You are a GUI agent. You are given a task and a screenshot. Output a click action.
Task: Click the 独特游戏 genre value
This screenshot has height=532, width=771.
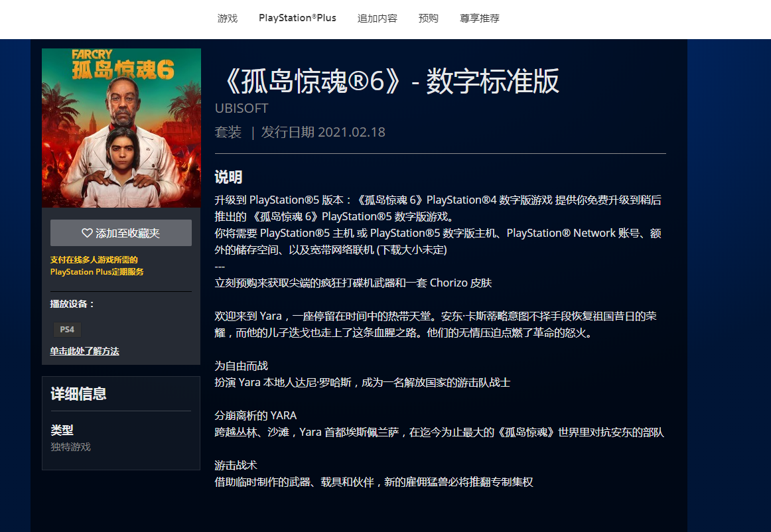(x=71, y=447)
